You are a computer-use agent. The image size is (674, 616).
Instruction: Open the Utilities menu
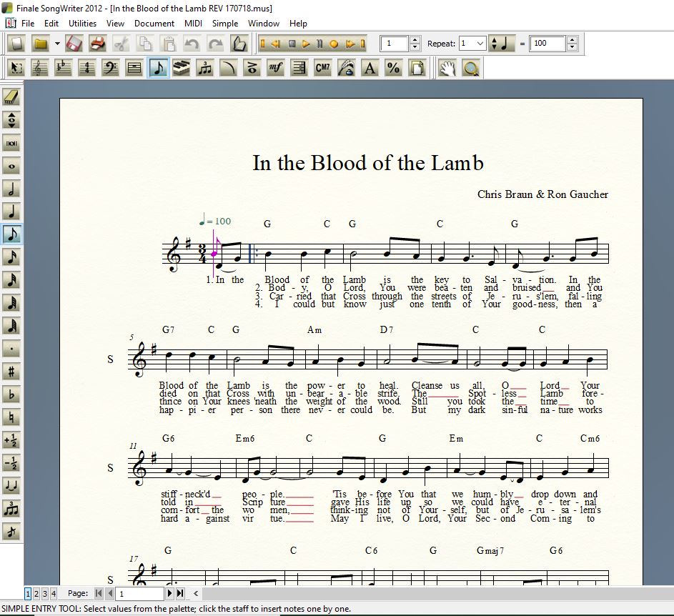pos(82,23)
